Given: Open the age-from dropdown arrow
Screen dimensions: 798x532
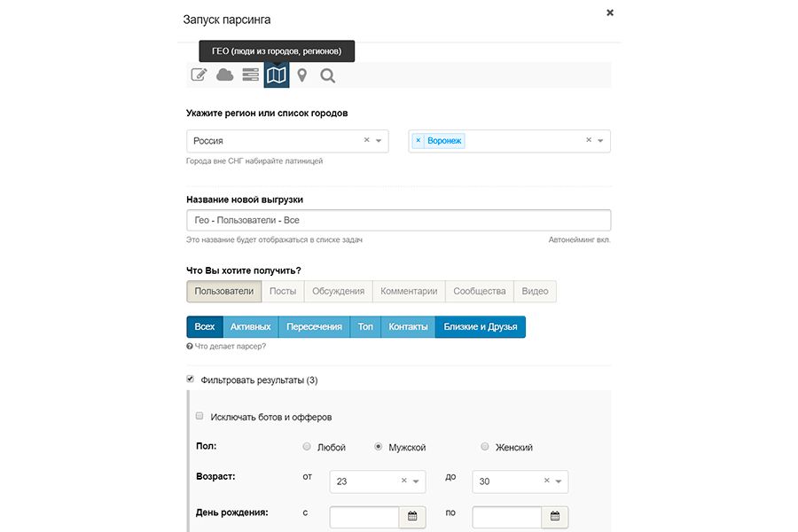Looking at the screenshot, I should [416, 481].
